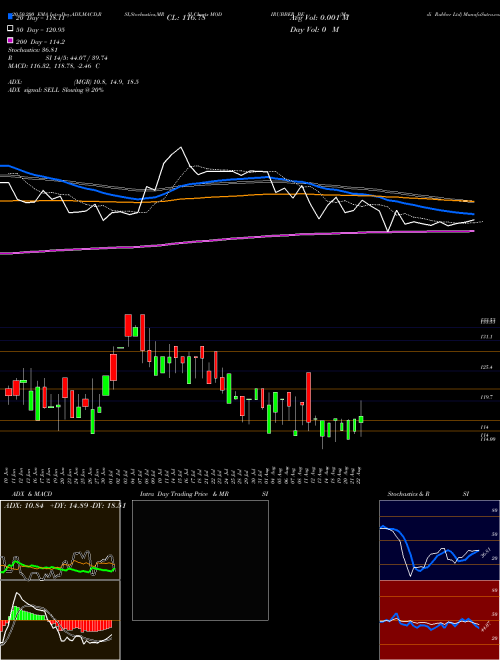Click the white 50 Day legend swatch

[x=10, y=29]
